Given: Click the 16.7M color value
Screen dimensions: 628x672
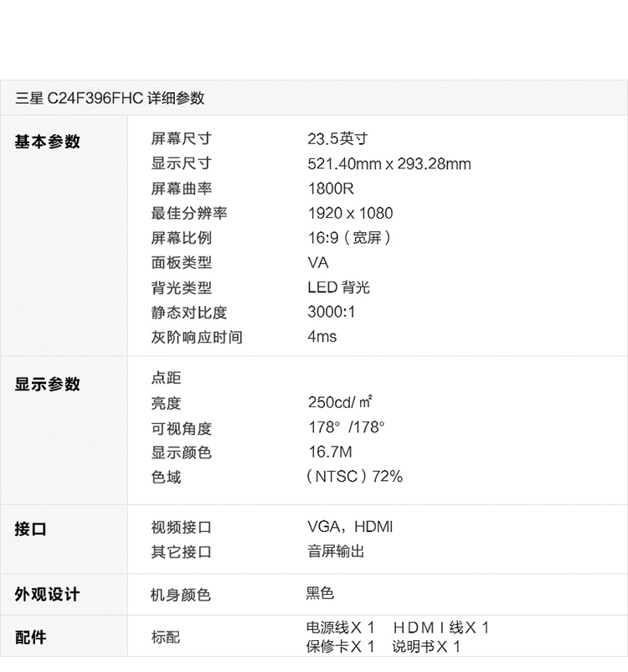Looking at the screenshot, I should pyautogui.click(x=330, y=452).
